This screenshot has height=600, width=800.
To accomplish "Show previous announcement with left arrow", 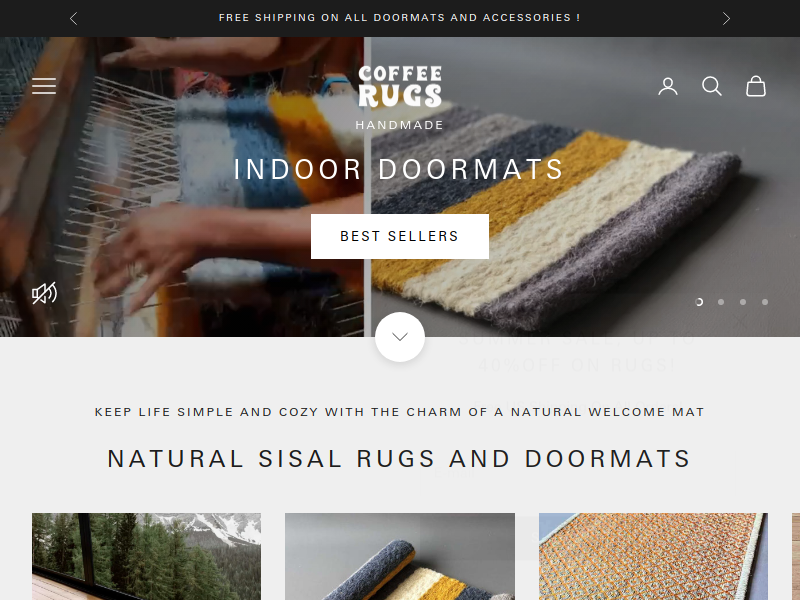I will point(73,19).
